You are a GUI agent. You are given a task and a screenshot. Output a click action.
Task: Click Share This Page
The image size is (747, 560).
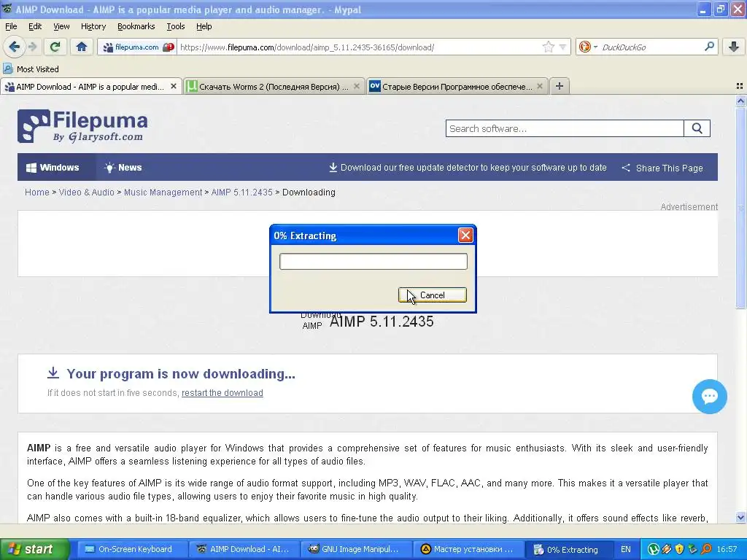pos(662,168)
